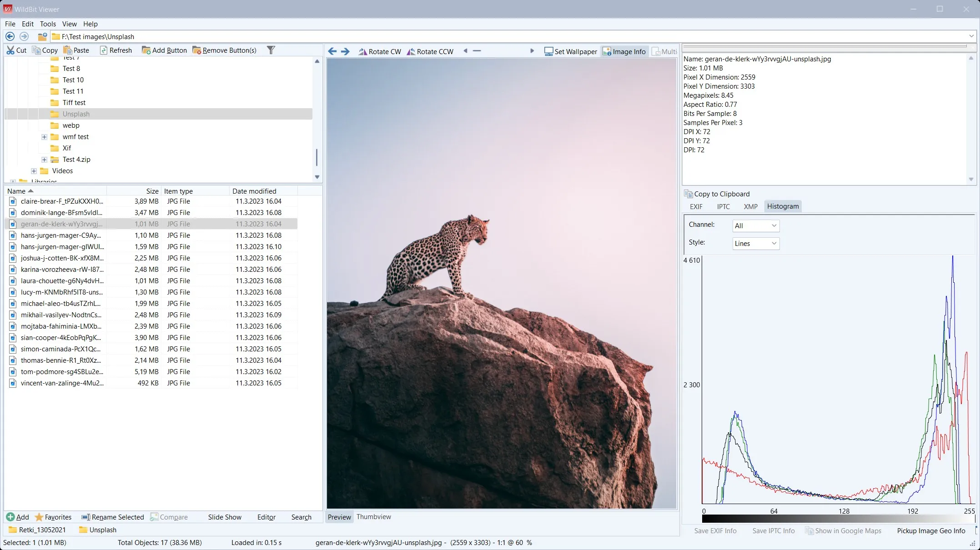Image resolution: width=980 pixels, height=550 pixels.
Task: Open the Channel dropdown
Action: (x=773, y=225)
